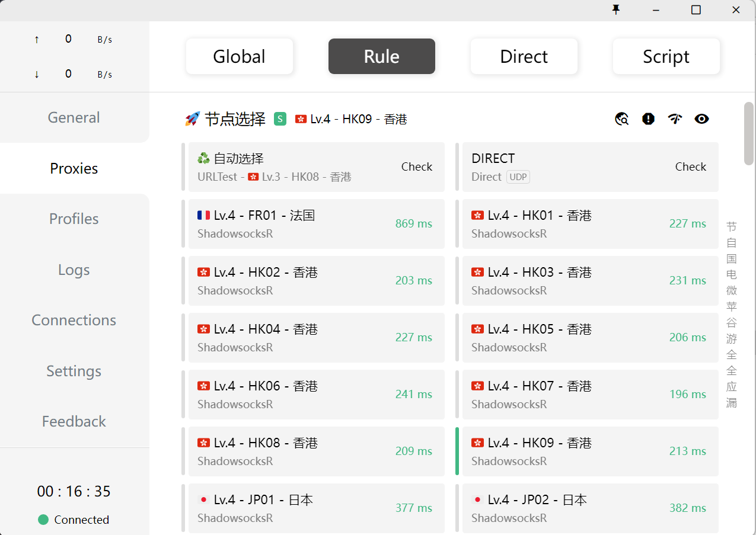Open the Profiles tab in the sidebar

point(74,219)
